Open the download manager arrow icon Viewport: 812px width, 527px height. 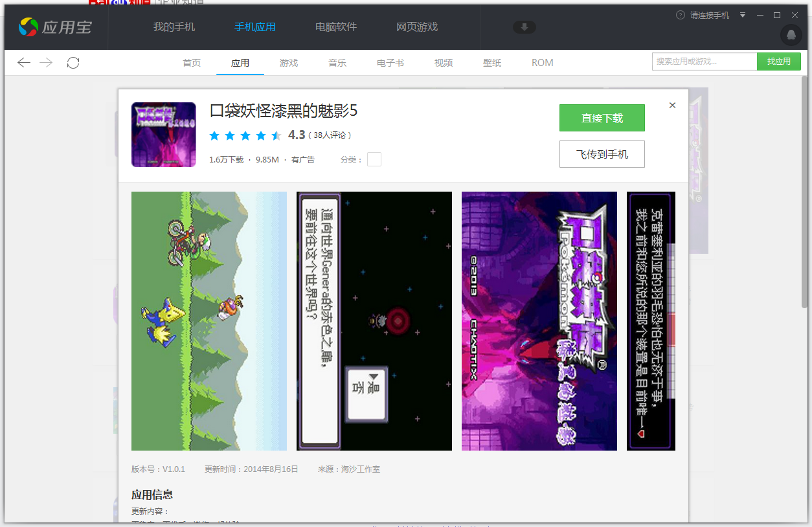point(524,27)
